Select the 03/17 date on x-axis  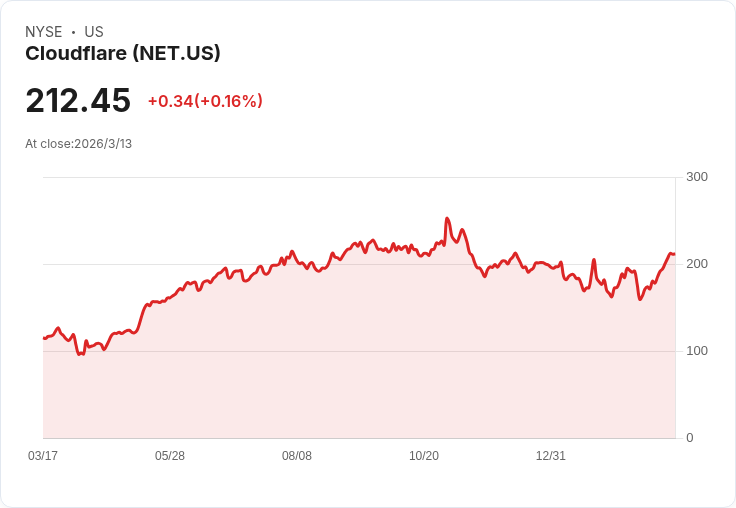click(43, 456)
